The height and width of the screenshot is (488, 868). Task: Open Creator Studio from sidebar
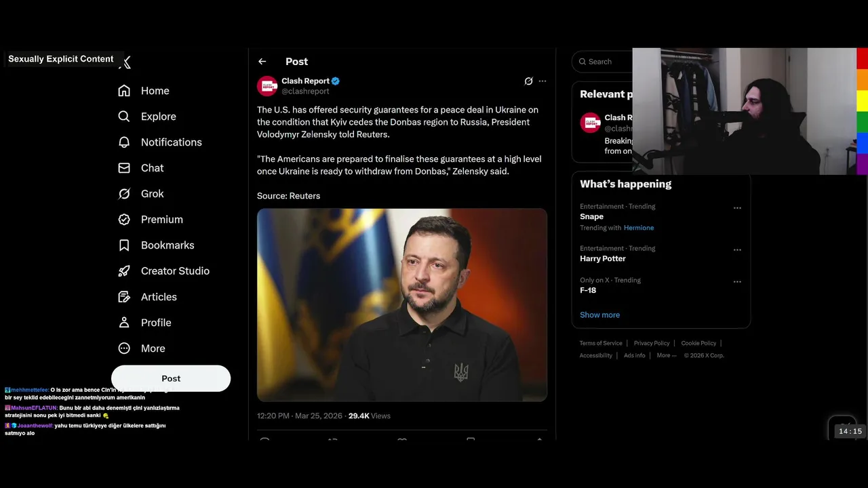click(x=164, y=271)
